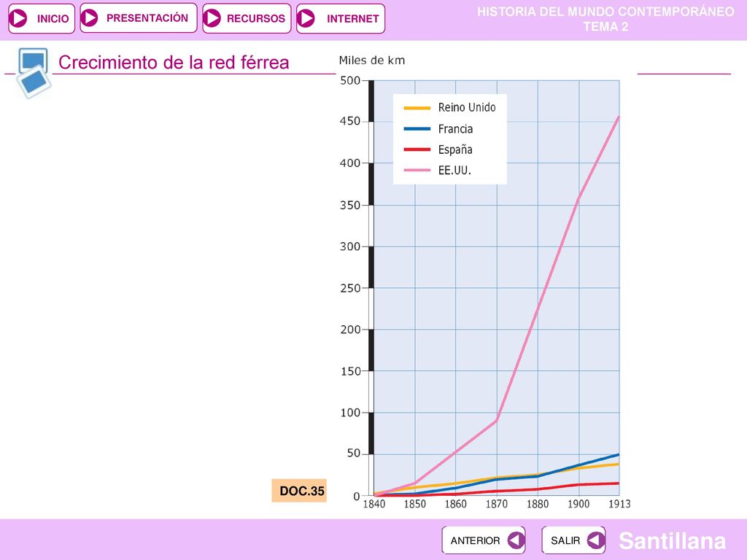Click the 1870 x-axis year
The width and height of the screenshot is (747, 560).
coord(497,504)
